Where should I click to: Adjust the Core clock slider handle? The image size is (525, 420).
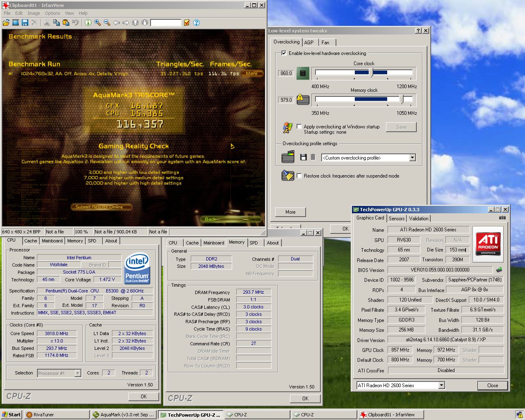tap(371, 73)
